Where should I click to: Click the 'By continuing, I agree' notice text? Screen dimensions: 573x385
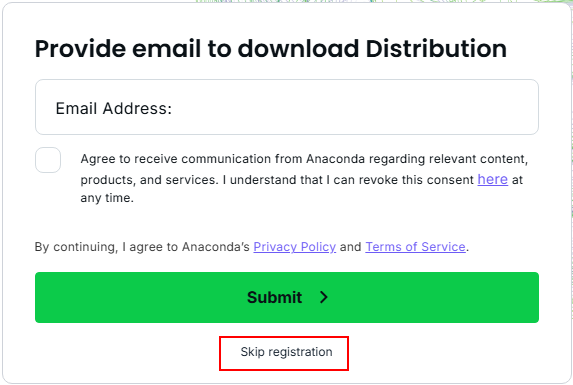point(252,247)
